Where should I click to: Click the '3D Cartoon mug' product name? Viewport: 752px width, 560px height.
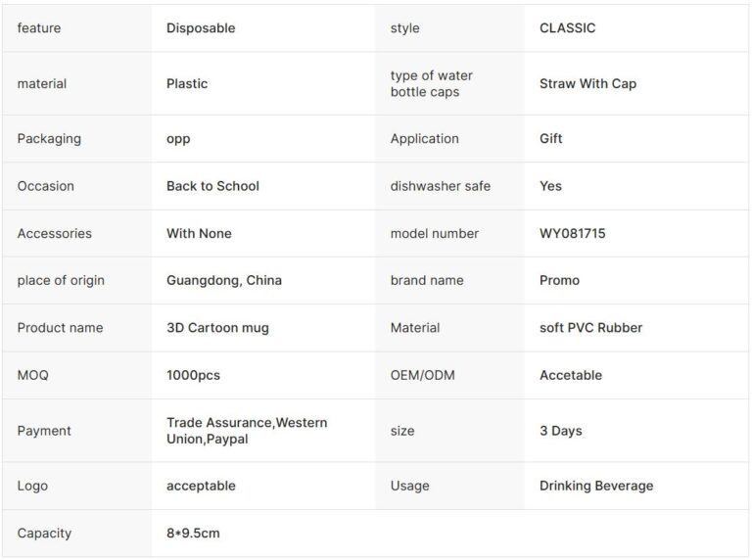click(x=217, y=328)
